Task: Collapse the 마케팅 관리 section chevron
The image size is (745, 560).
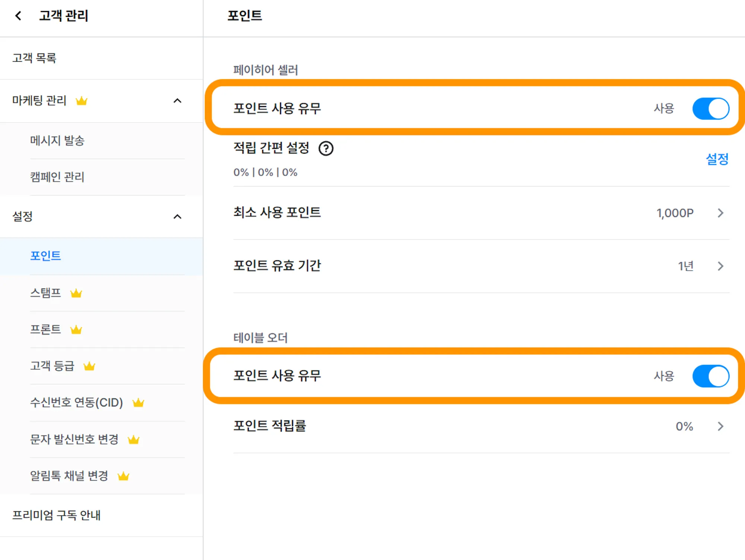Action: [x=178, y=101]
